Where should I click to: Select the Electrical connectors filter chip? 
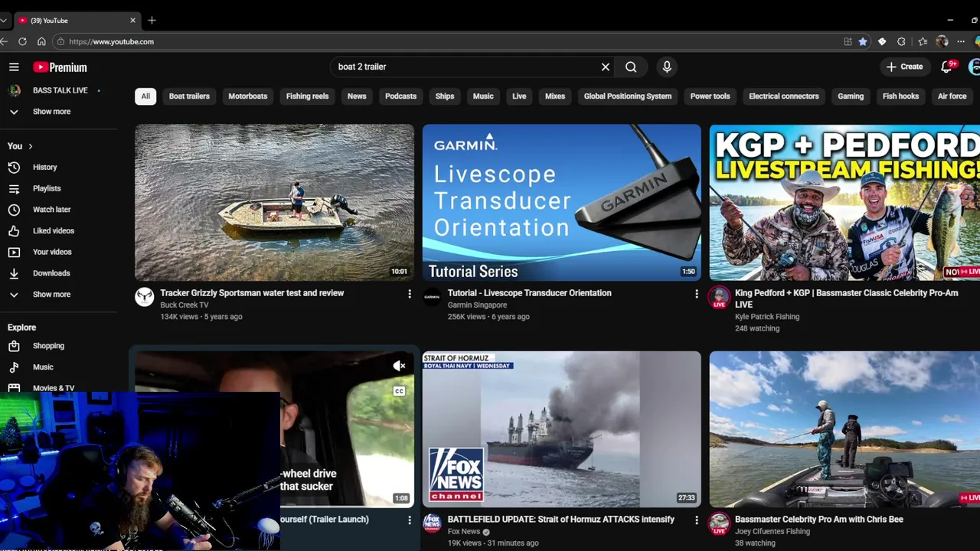[x=784, y=96]
